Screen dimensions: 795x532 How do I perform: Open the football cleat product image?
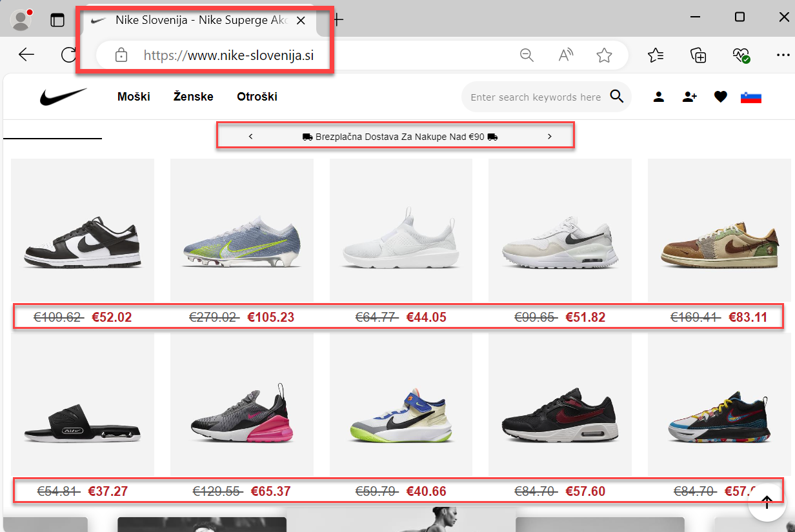point(242,230)
